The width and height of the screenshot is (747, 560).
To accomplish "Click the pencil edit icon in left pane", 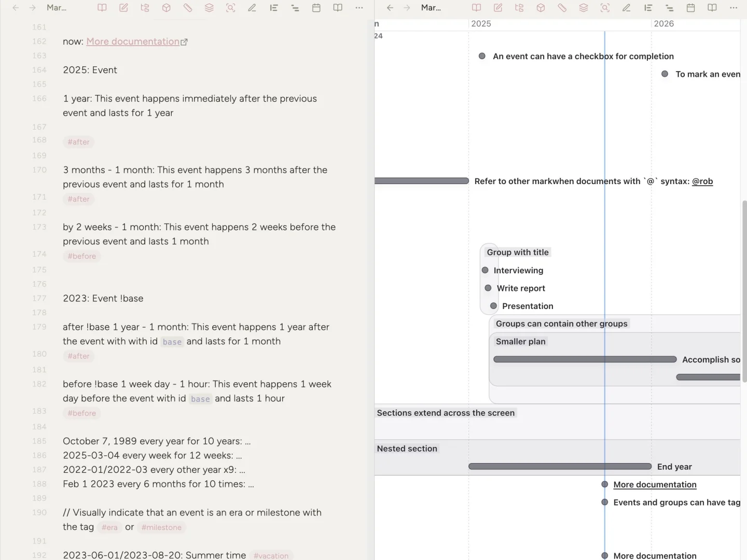I will coord(252,8).
